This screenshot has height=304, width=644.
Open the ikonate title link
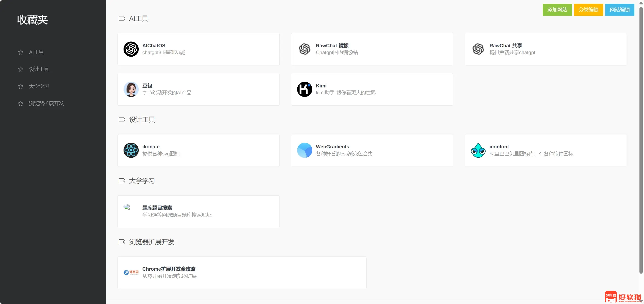click(x=151, y=147)
